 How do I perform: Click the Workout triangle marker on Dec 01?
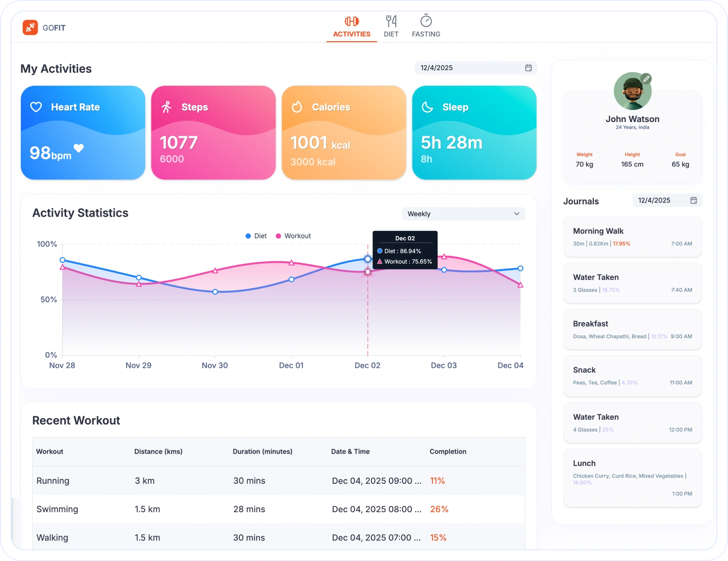[292, 263]
